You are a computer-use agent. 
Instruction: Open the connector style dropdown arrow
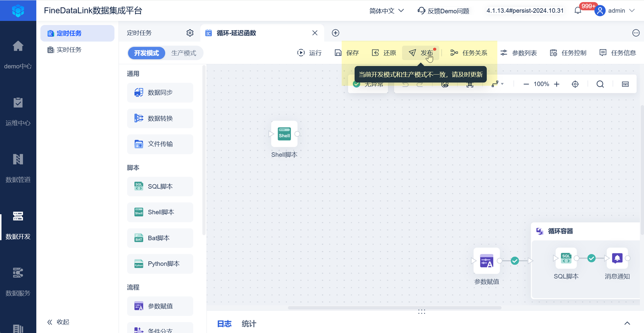(502, 84)
